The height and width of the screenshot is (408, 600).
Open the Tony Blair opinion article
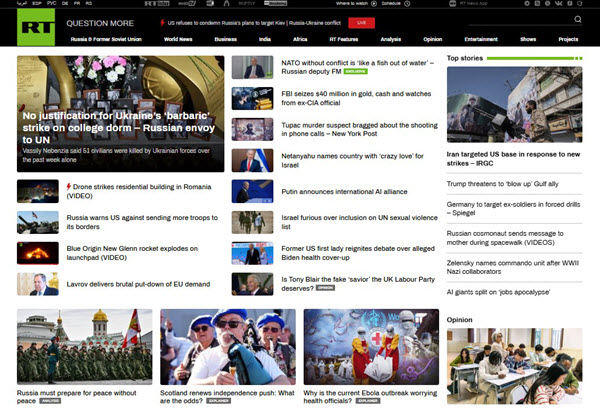click(x=358, y=284)
